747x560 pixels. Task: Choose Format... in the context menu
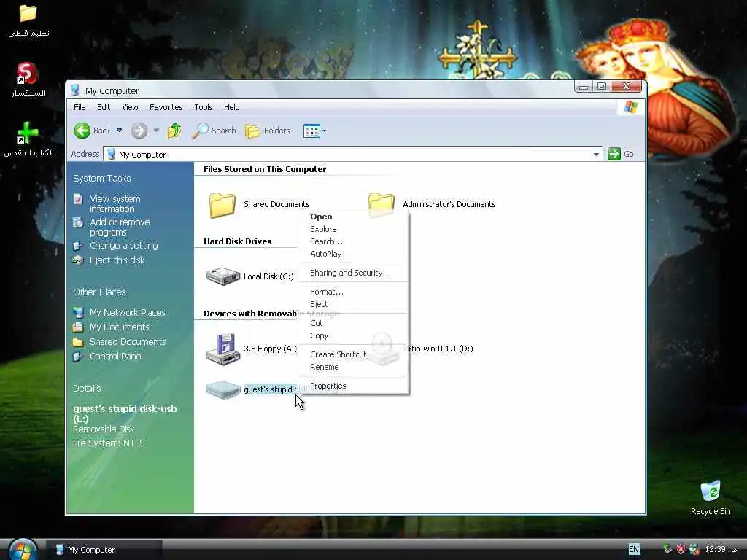pos(353,292)
